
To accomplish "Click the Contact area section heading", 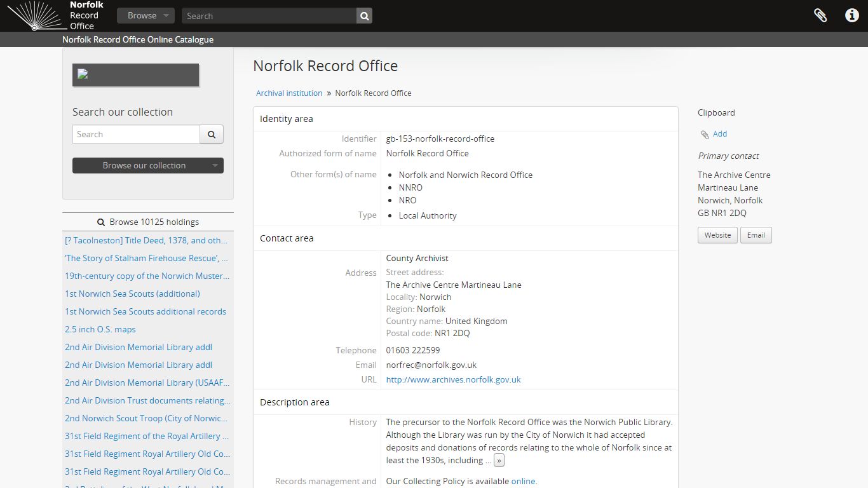I will tap(287, 238).
